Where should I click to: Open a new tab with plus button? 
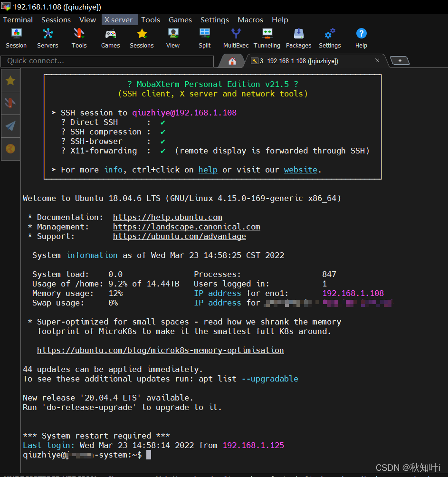[400, 60]
